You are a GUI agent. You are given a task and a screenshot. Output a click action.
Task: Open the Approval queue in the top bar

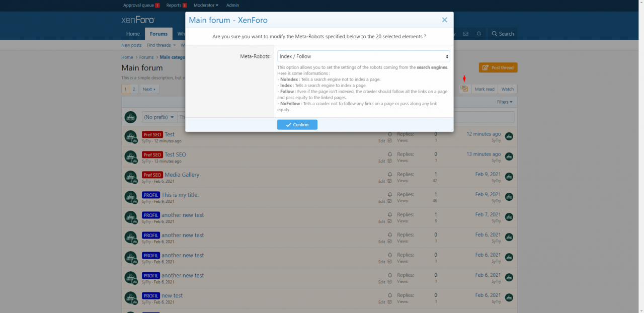tap(141, 5)
